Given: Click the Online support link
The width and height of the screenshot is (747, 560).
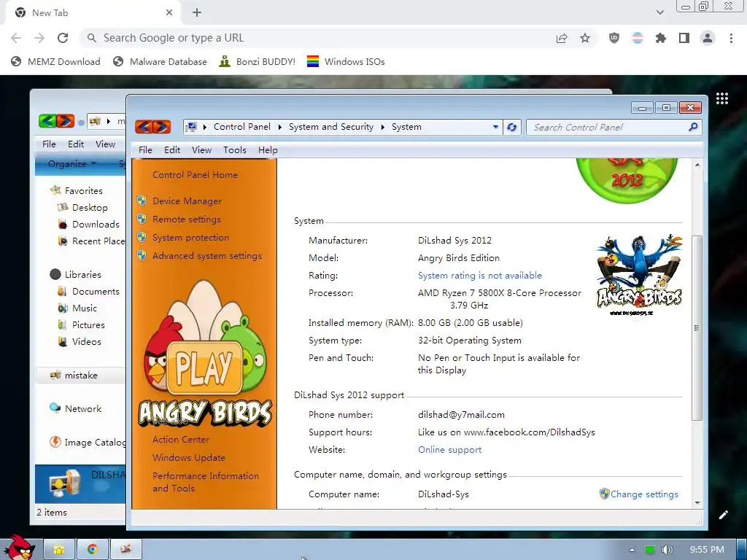Looking at the screenshot, I should tap(449, 449).
